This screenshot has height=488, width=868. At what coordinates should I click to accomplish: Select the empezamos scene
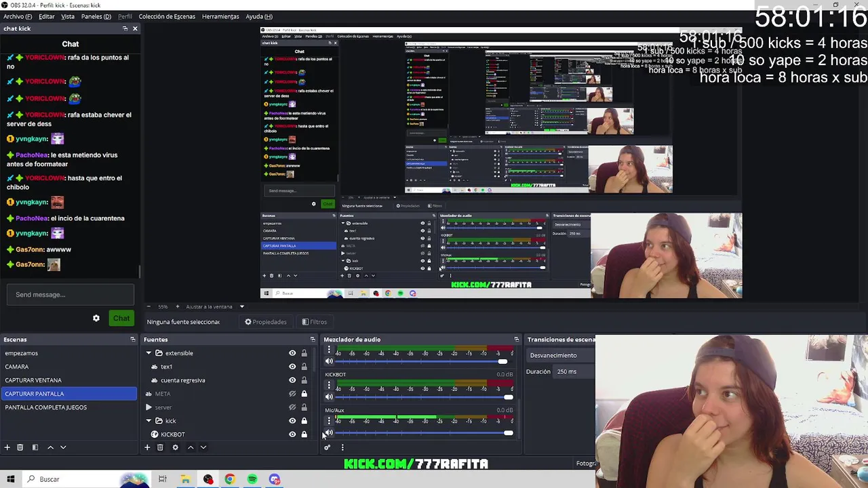[x=69, y=353]
